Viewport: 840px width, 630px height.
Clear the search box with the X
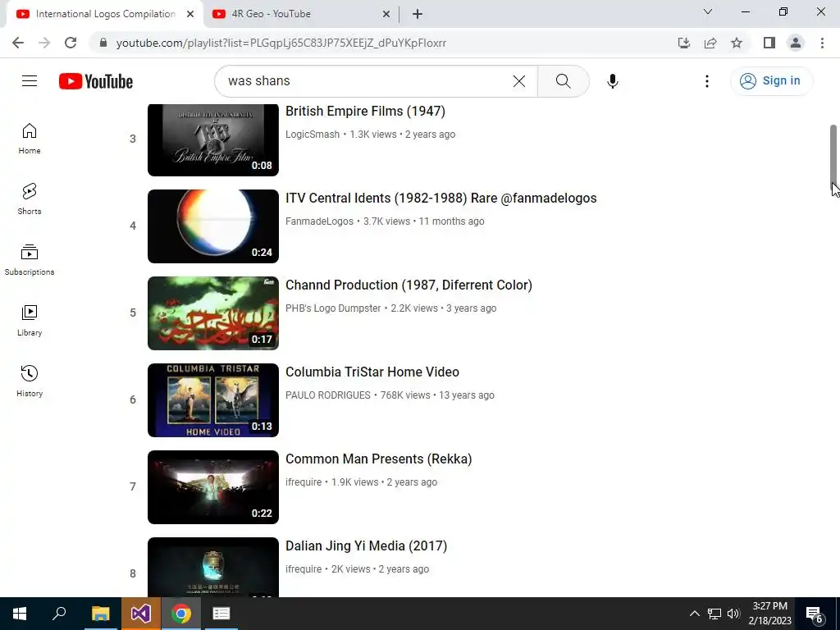[519, 81]
